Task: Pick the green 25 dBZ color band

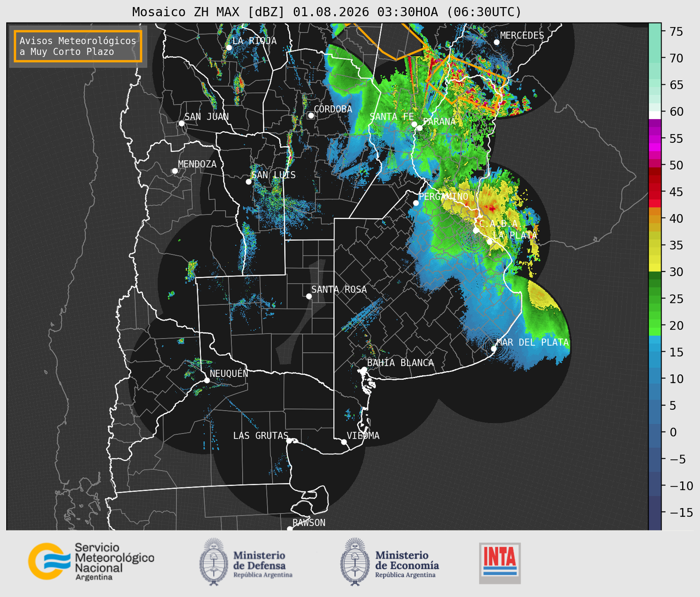Action: tap(655, 299)
